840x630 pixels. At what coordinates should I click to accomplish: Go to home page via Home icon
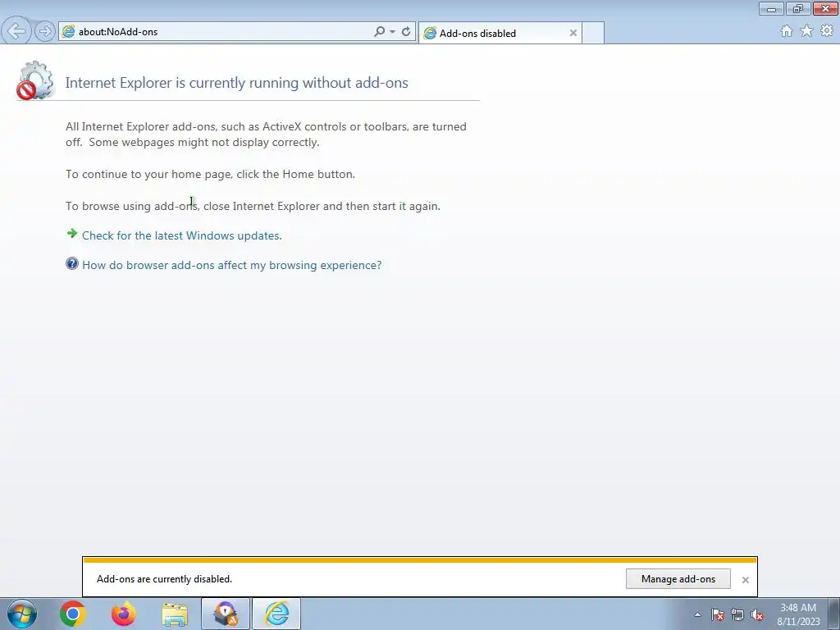pyautogui.click(x=787, y=31)
